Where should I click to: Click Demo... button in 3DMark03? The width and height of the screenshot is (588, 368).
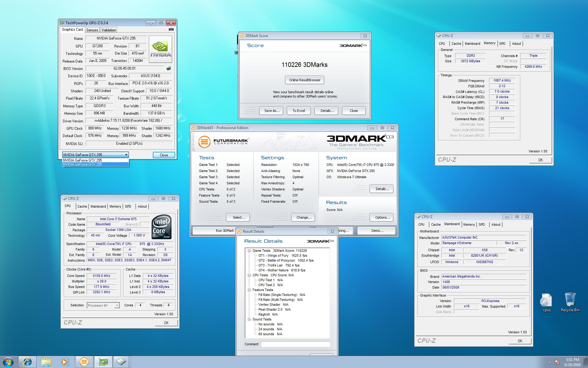[377, 231]
